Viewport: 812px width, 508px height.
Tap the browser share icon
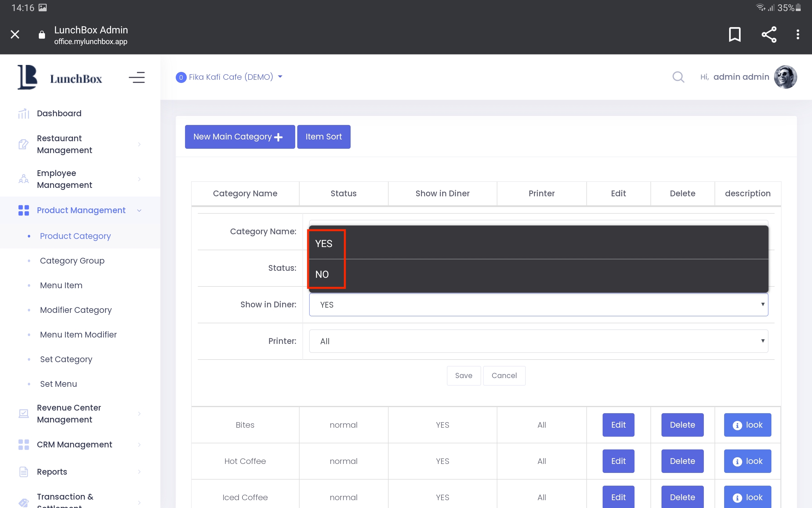click(x=769, y=35)
